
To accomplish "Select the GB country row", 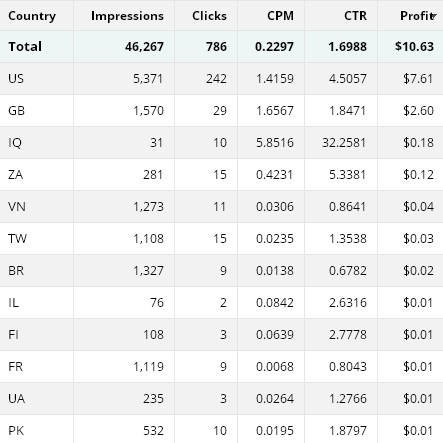I will [221, 111].
